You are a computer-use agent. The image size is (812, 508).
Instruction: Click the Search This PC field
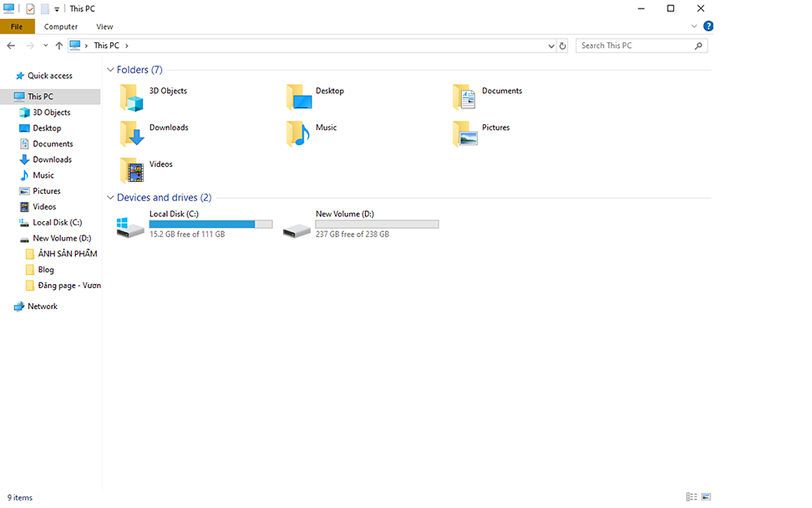(634, 46)
